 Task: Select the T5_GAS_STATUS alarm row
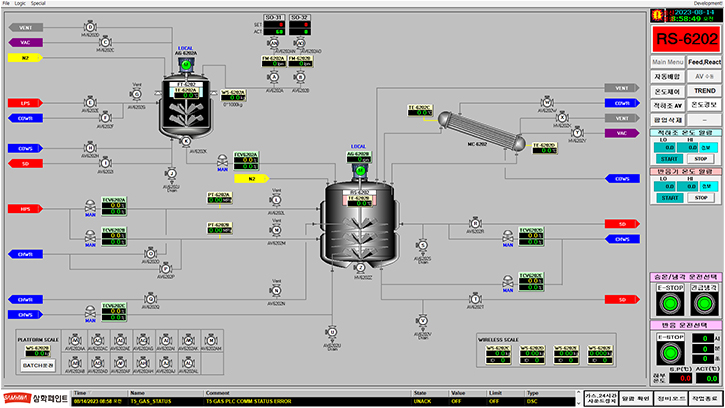[324, 402]
